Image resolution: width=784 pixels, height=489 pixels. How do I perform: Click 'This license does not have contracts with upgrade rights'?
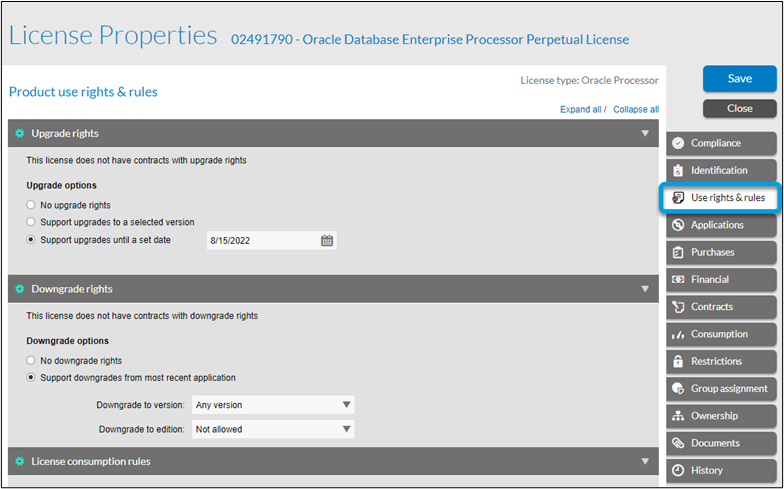click(136, 160)
